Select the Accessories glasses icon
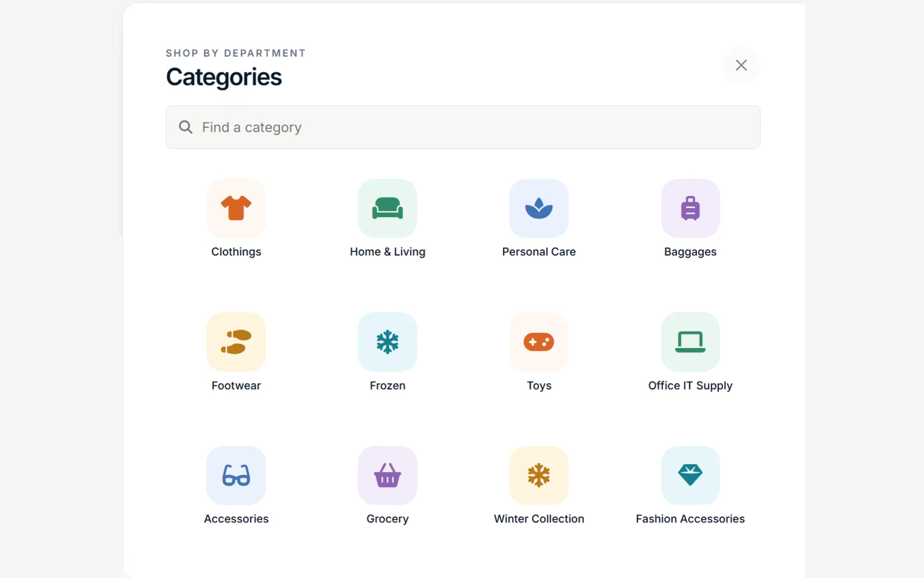 coord(236,475)
